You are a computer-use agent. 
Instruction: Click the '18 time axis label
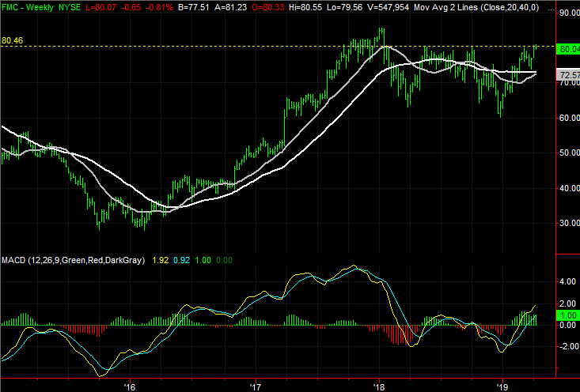click(379, 387)
